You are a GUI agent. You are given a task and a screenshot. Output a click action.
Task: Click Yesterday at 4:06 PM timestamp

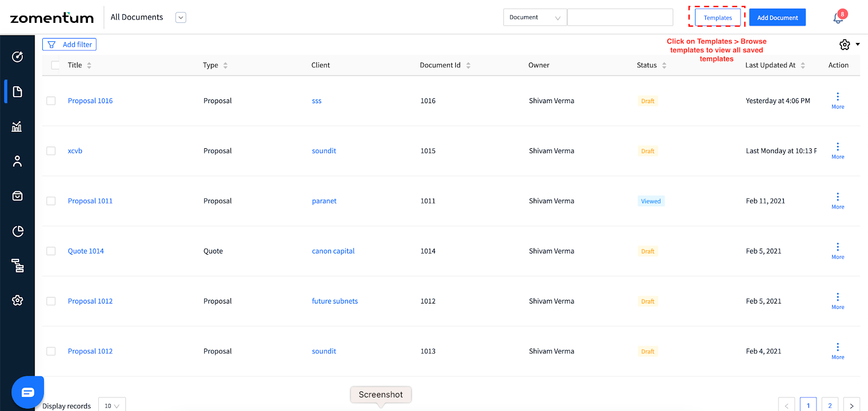[778, 101]
